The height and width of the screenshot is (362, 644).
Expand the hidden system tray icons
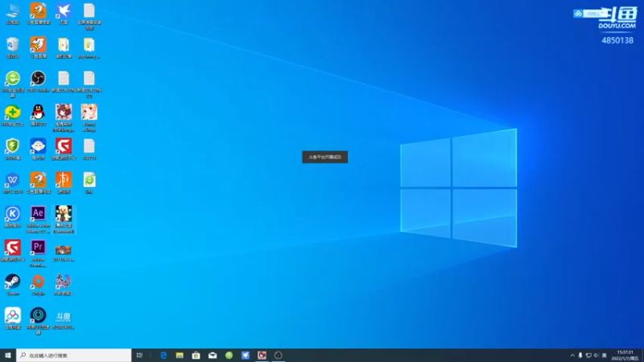click(572, 356)
